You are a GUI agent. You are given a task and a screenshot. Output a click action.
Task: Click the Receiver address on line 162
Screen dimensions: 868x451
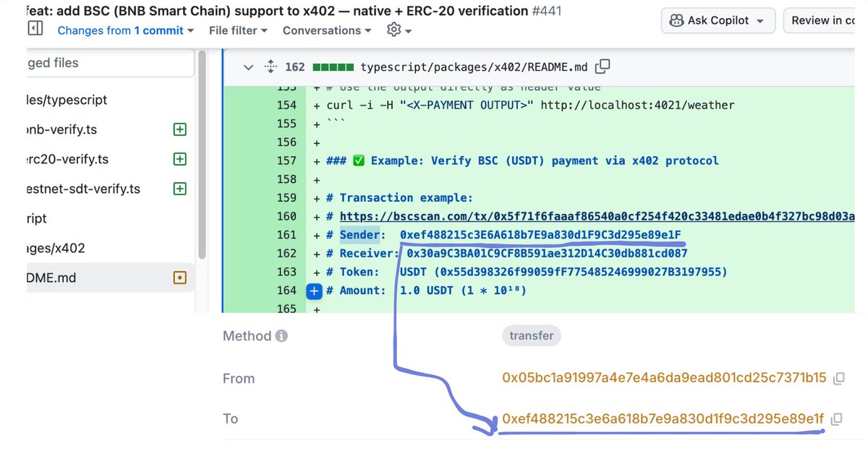[547, 254]
